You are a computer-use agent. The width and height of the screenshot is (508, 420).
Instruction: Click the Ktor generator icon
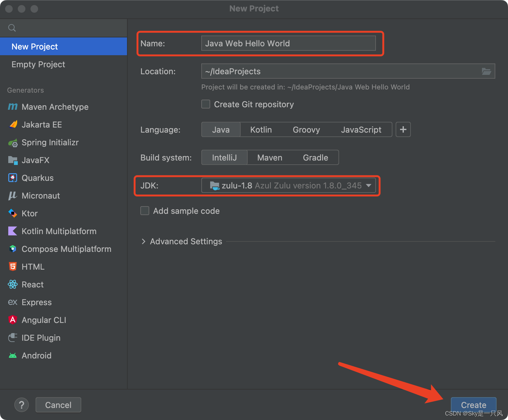(13, 213)
